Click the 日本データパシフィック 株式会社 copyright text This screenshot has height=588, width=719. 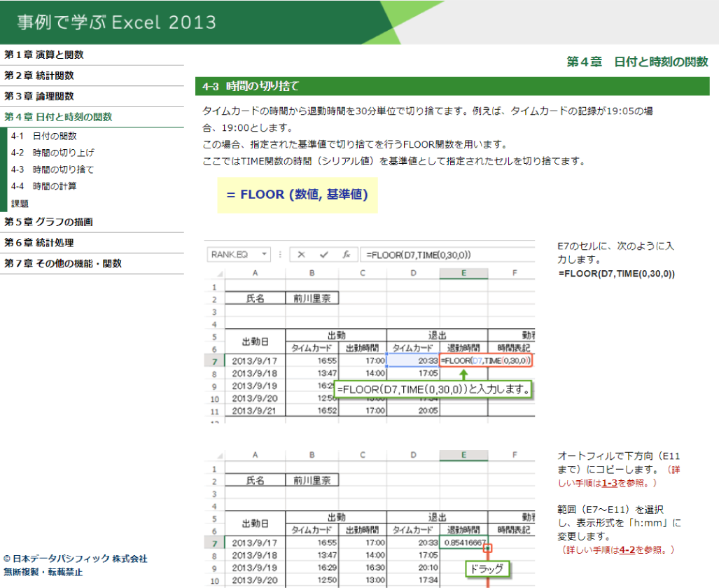pos(76,559)
